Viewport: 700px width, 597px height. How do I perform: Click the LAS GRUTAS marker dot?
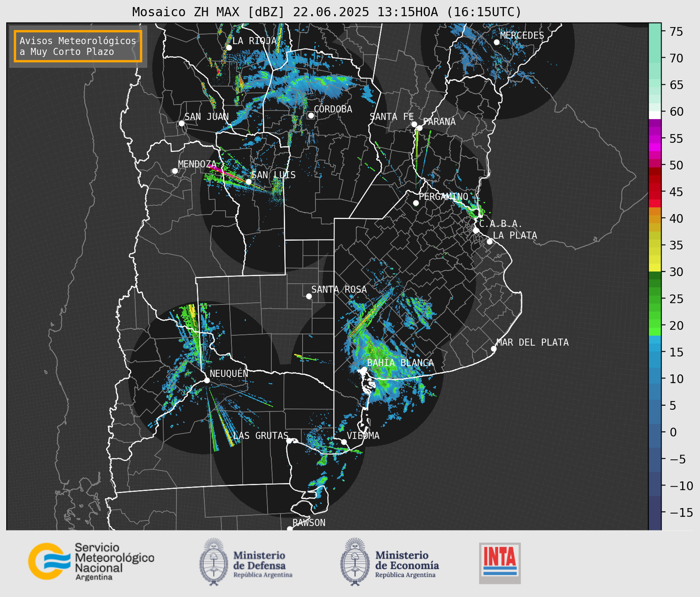289,440
